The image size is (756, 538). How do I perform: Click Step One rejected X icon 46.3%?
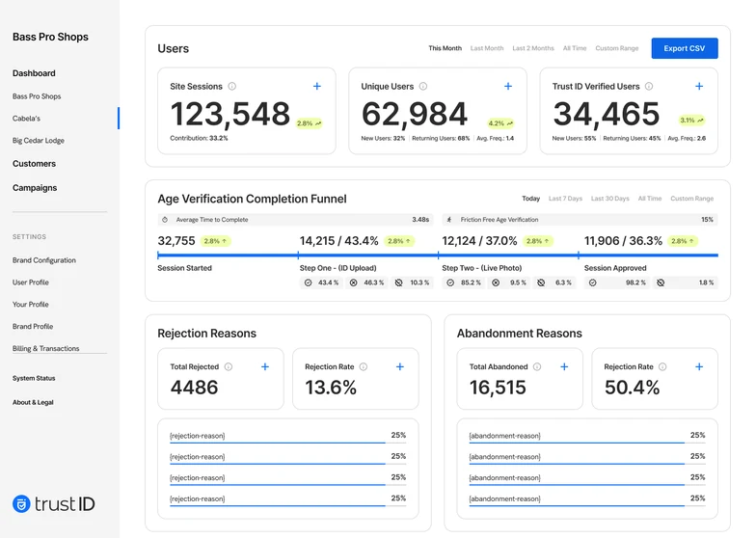(353, 283)
